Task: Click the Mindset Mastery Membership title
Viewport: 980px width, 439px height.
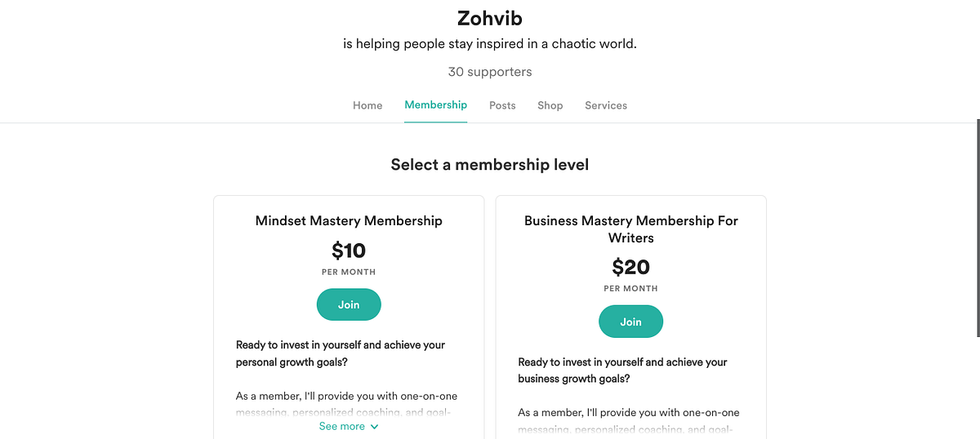Action: (x=349, y=220)
